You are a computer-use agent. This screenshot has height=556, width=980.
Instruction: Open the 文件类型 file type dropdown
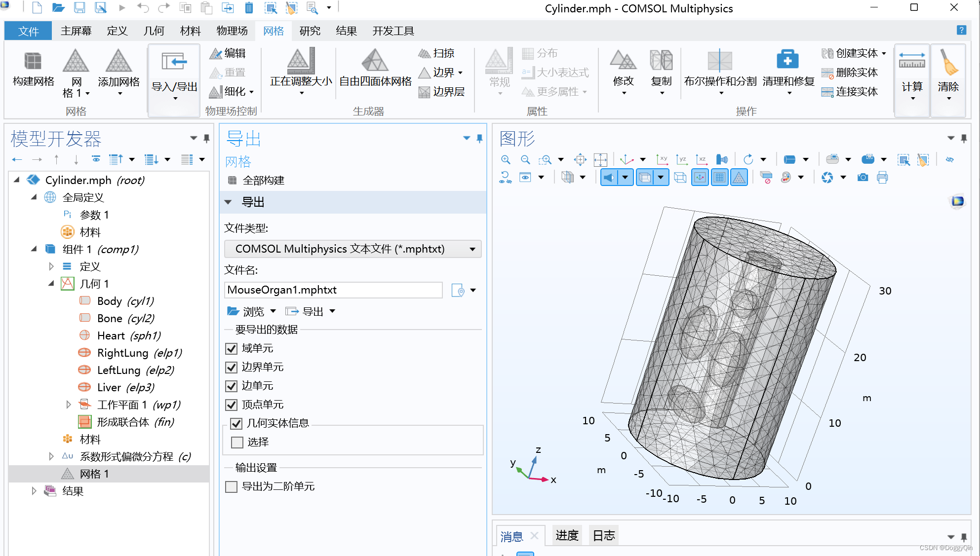tap(353, 249)
